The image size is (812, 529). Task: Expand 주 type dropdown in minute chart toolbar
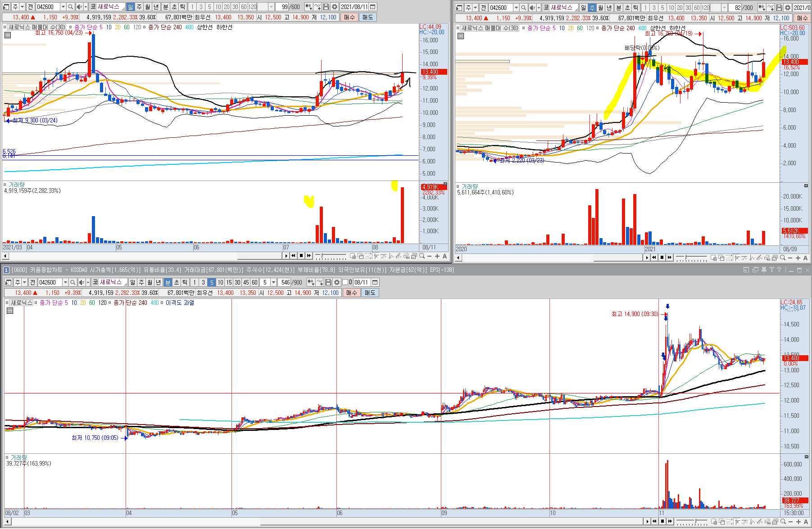[x=24, y=282]
